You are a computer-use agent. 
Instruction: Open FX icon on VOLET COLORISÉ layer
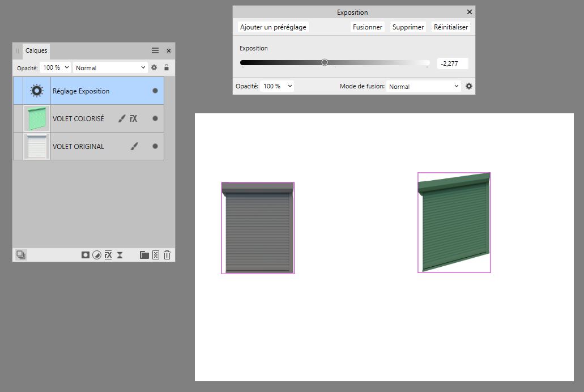(134, 119)
